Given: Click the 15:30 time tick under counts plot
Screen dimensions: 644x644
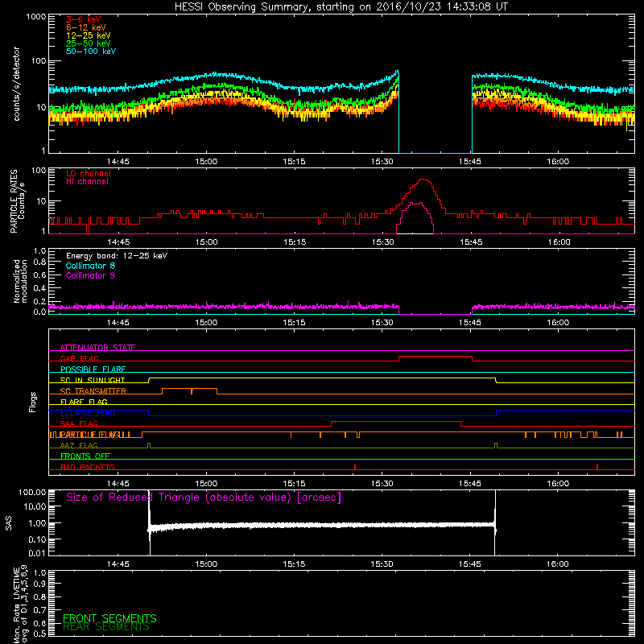Looking at the screenshot, I should (382, 162).
